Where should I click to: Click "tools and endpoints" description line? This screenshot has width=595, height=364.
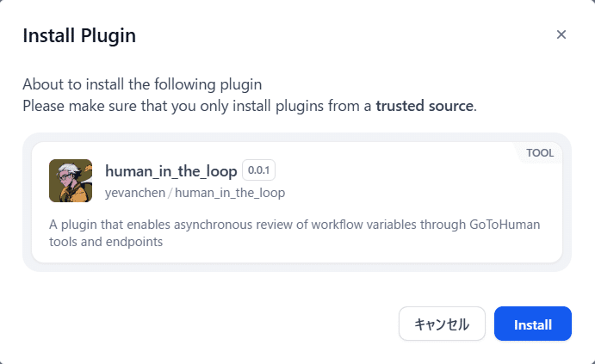(106, 242)
